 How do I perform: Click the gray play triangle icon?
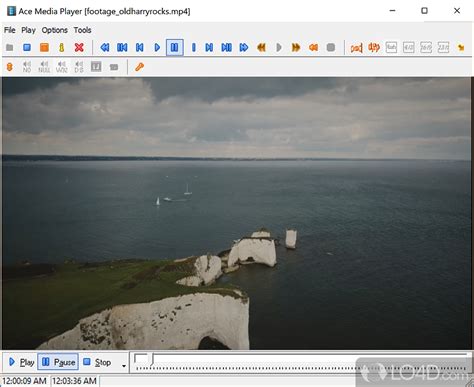click(x=279, y=47)
